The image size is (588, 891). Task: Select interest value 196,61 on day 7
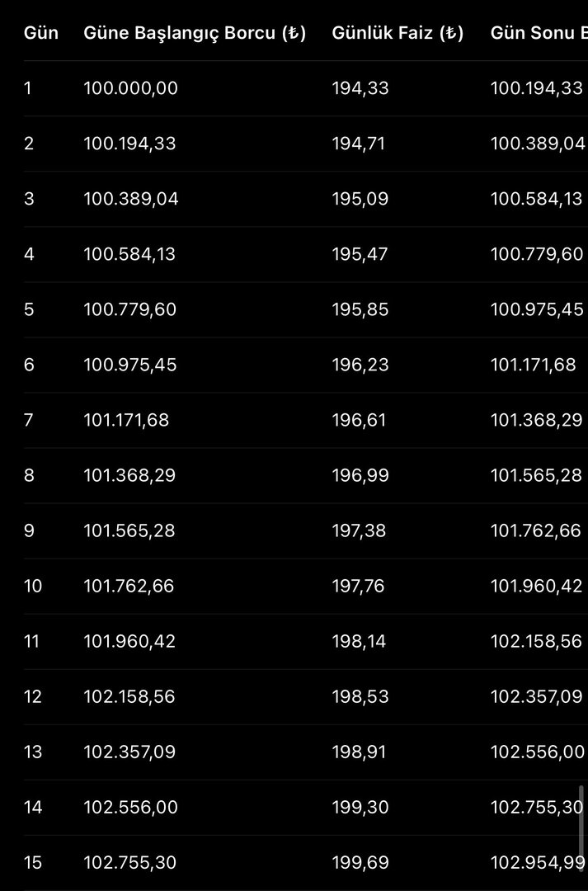click(x=359, y=420)
